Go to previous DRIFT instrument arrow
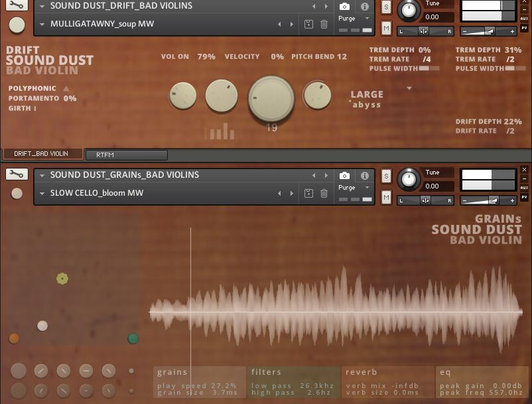Image resolution: width=532 pixels, height=404 pixels. click(314, 6)
